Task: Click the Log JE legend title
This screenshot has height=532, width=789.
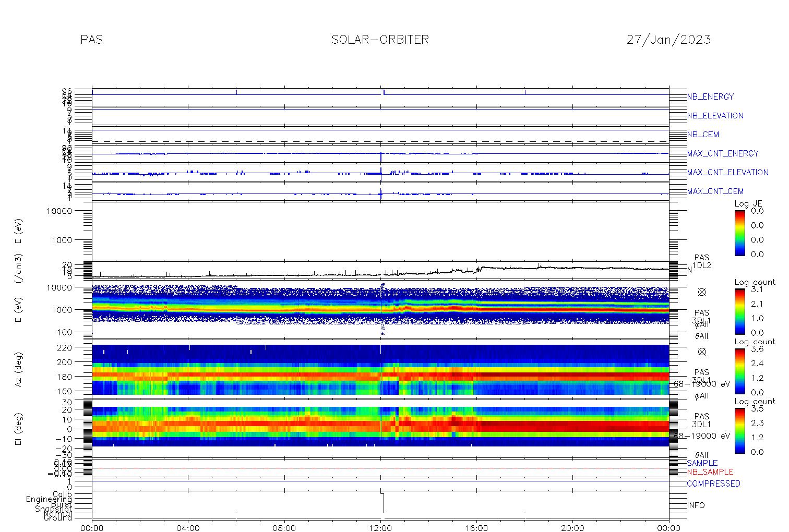Action: [749, 204]
